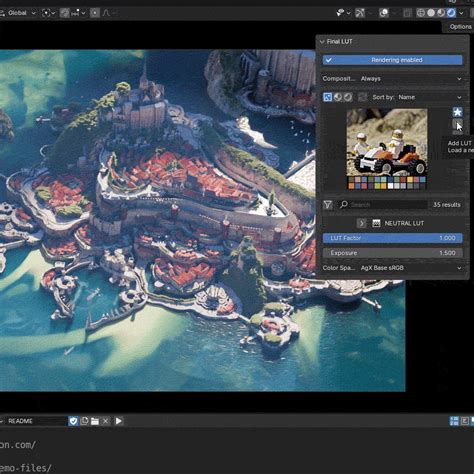Switch to solid viewport shading

(431, 13)
